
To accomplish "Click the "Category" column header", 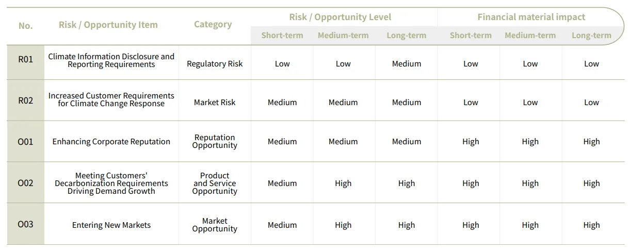I will [x=213, y=24].
